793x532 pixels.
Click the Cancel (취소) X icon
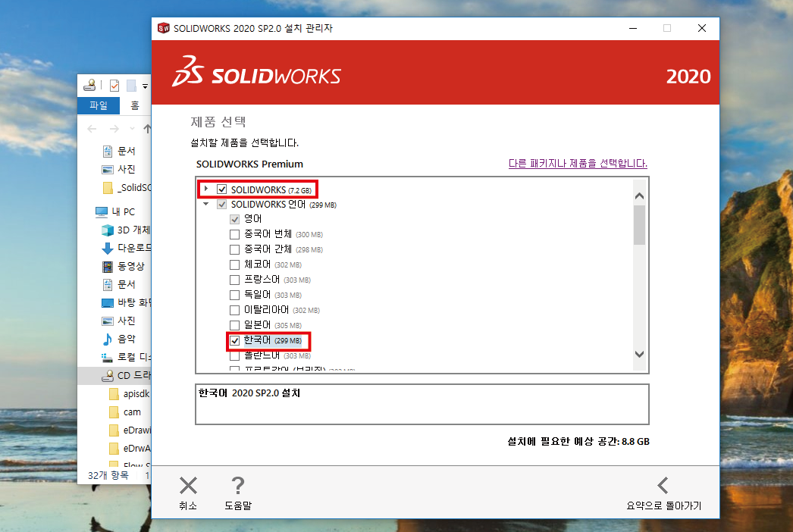[188, 486]
